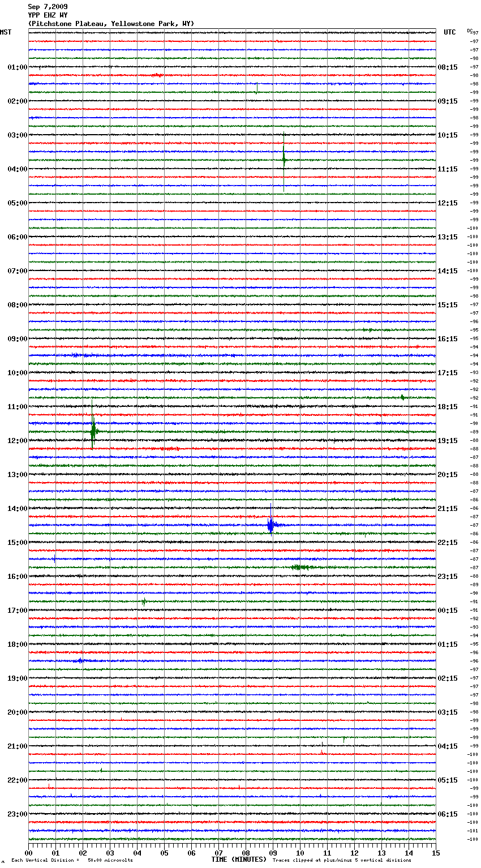
Task: Select the 01:00 MST time label
Action: [x=18, y=67]
